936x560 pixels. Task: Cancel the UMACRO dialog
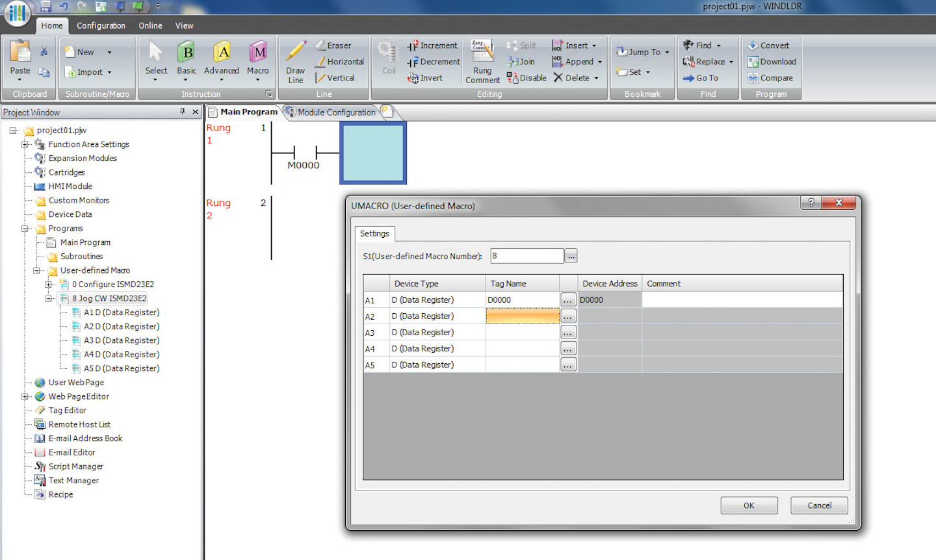(819, 505)
